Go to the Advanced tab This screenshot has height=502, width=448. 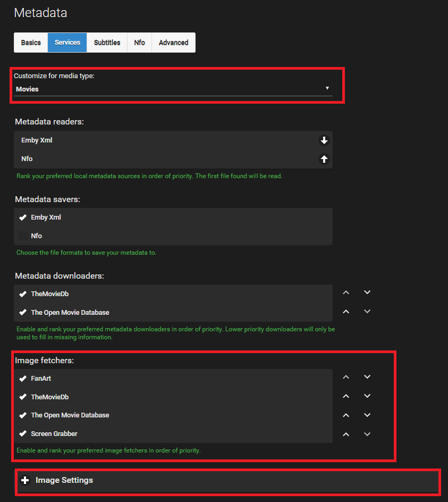click(x=173, y=43)
